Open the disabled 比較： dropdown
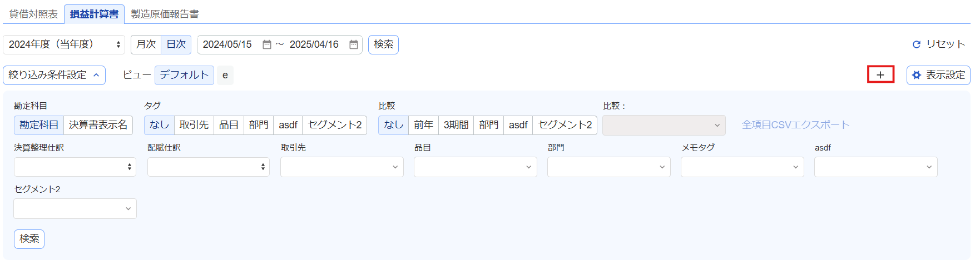Screen dimensions: 980x265 pyautogui.click(x=664, y=125)
